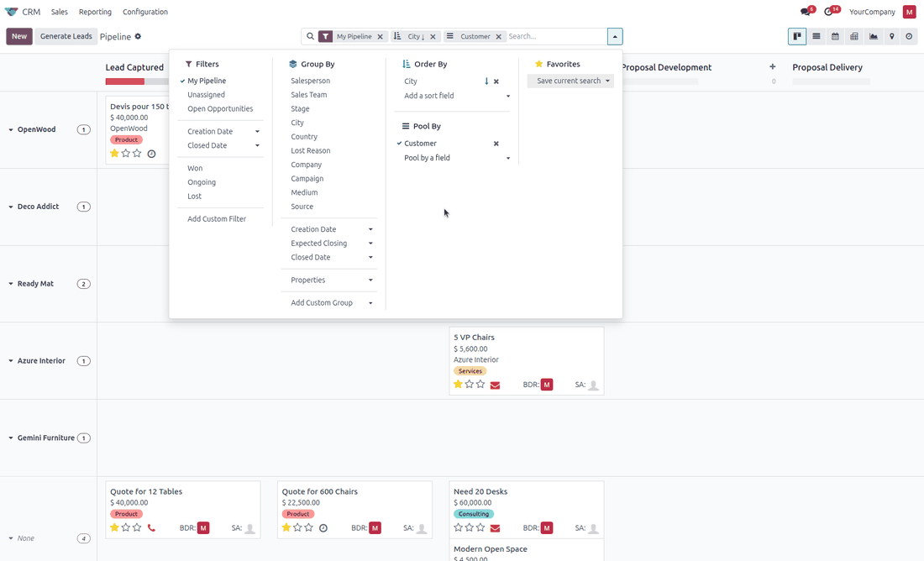The width and height of the screenshot is (924, 561).
Task: Open the activity clock view icon
Action: click(909, 37)
